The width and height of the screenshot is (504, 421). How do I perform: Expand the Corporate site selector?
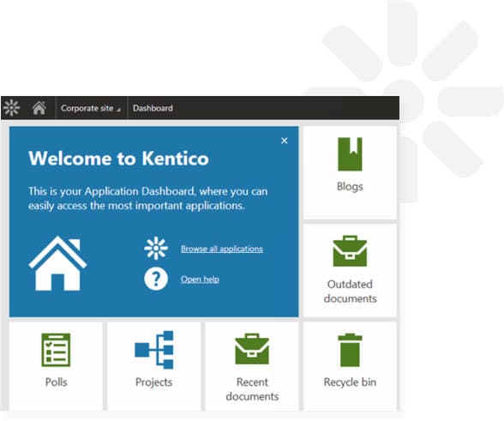click(x=91, y=108)
